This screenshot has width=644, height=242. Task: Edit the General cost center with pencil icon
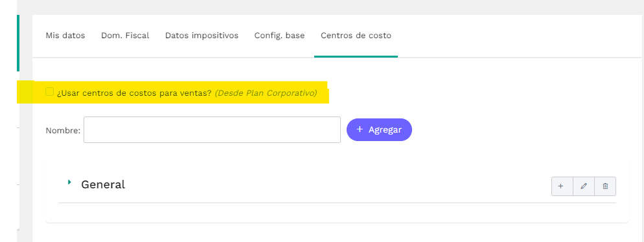click(584, 186)
